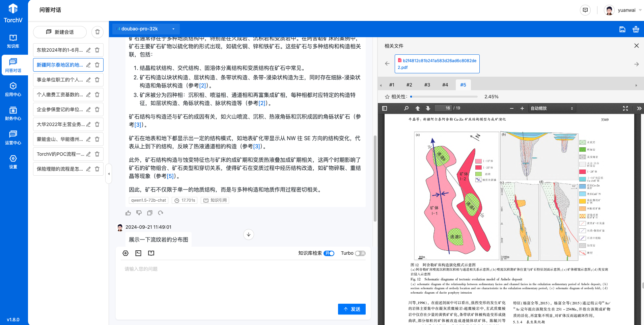Open the doubao-pro-32k model dropdown

pos(146,29)
